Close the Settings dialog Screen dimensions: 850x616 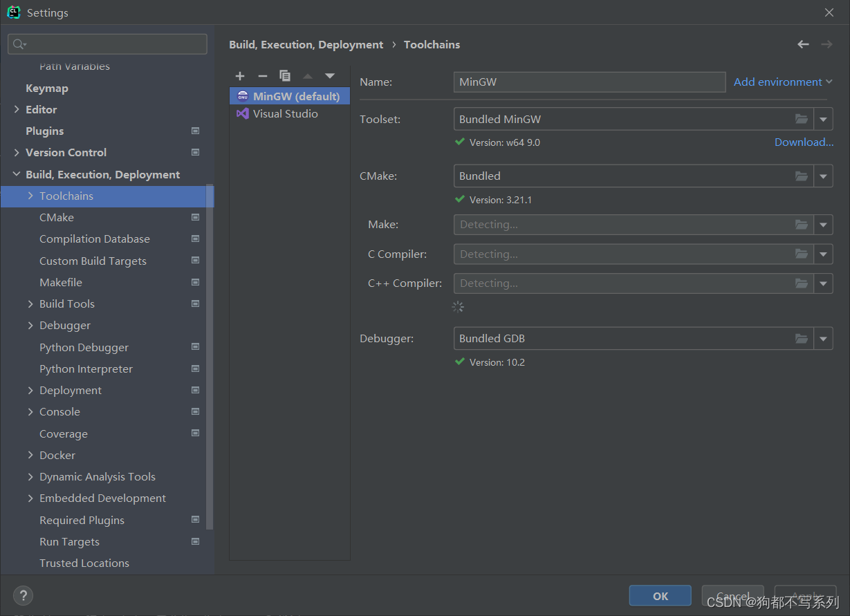tap(829, 12)
